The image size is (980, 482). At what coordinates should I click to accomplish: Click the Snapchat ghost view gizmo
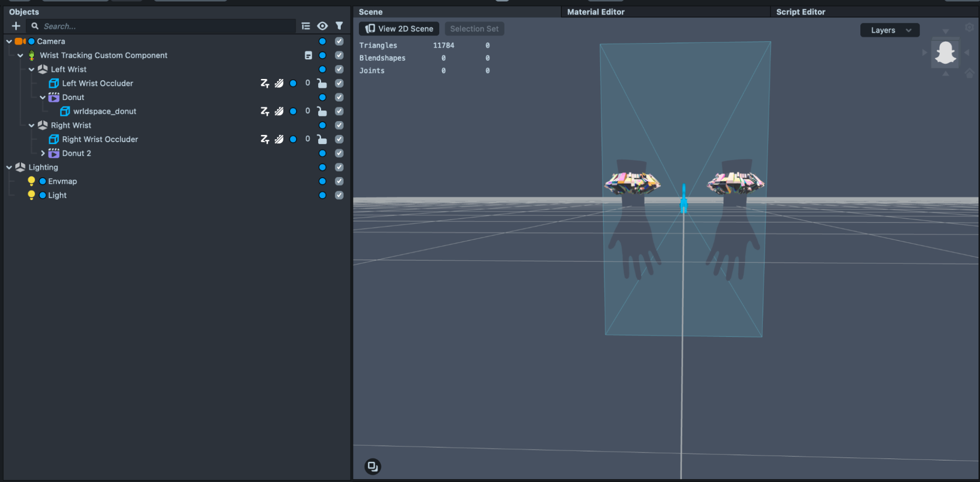[x=945, y=52]
